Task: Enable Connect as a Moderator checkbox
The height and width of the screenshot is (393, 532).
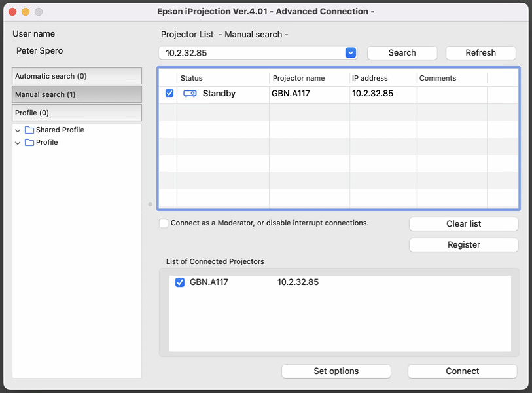Action: [x=164, y=223]
